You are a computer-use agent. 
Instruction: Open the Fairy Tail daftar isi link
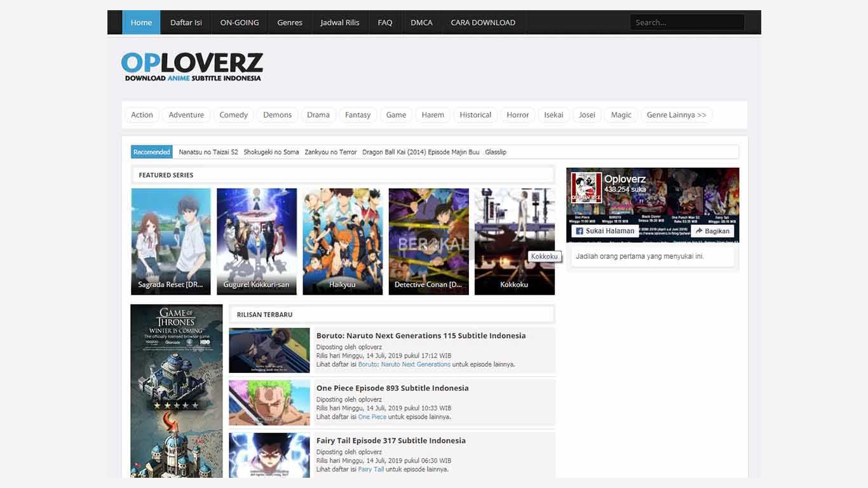pos(371,469)
